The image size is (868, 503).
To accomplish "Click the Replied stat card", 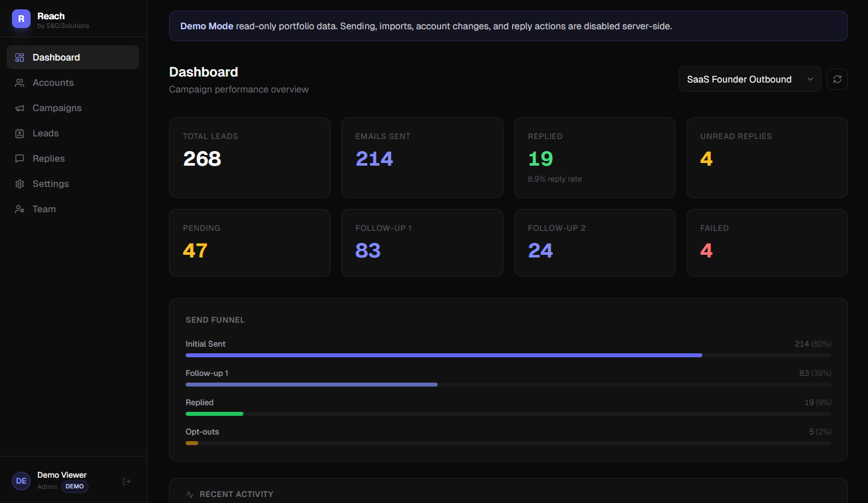I will click(x=595, y=158).
